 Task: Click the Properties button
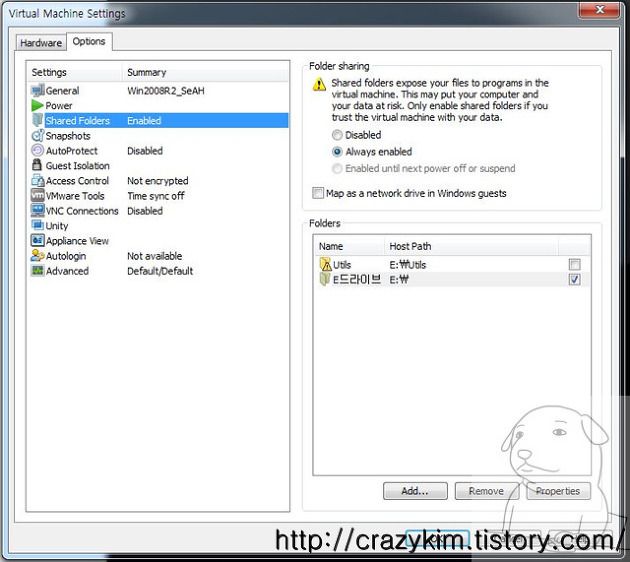(x=558, y=491)
